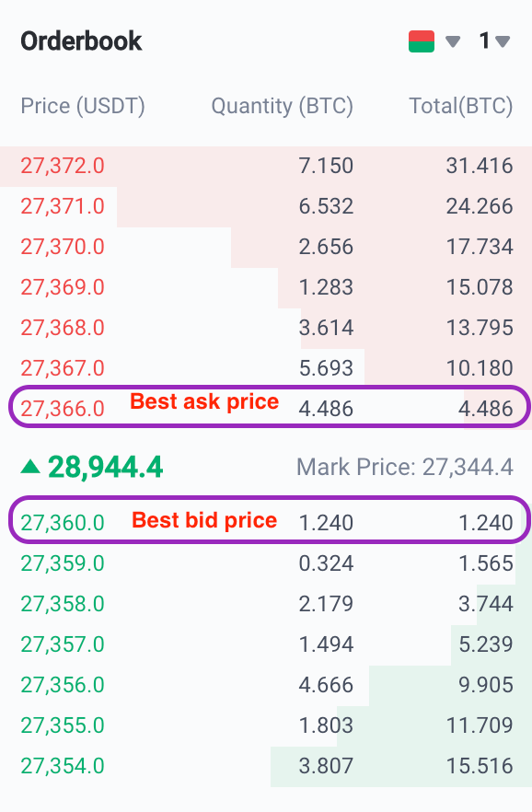Click the Price (USDT) column header
Image resolution: width=532 pixels, height=812 pixels.
point(83,106)
